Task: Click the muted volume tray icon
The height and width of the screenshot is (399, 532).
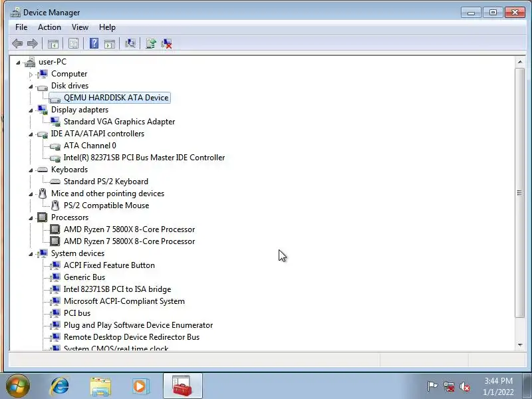Action: coord(464,386)
